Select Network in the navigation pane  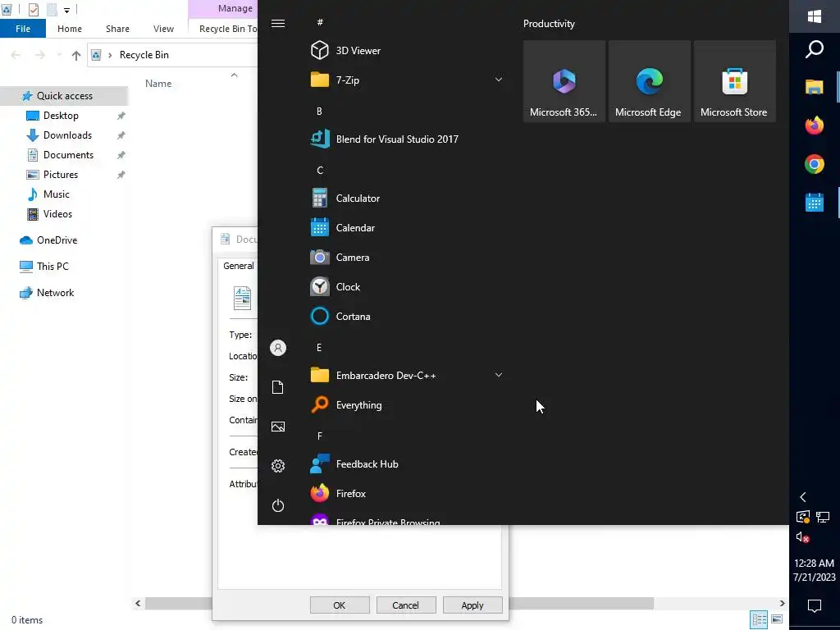coord(55,293)
